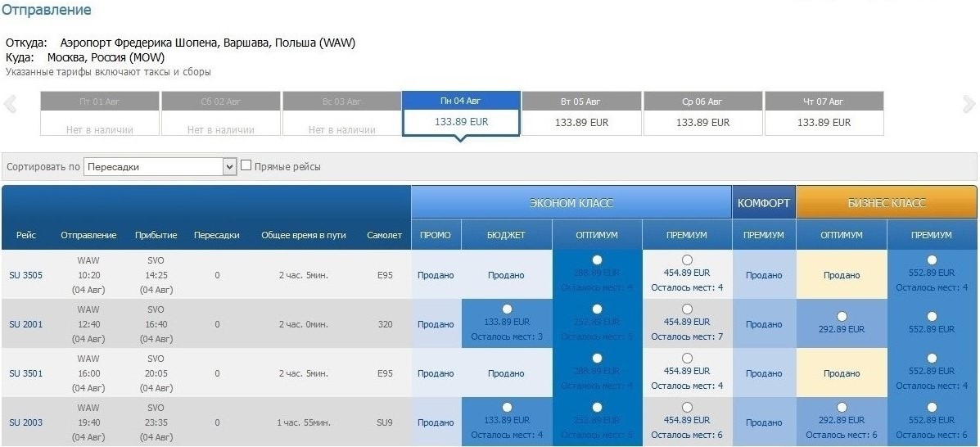This screenshot has height=447, width=980.
Task: Choose Эконом Премиум fare for SU 3501
Action: tap(687, 359)
